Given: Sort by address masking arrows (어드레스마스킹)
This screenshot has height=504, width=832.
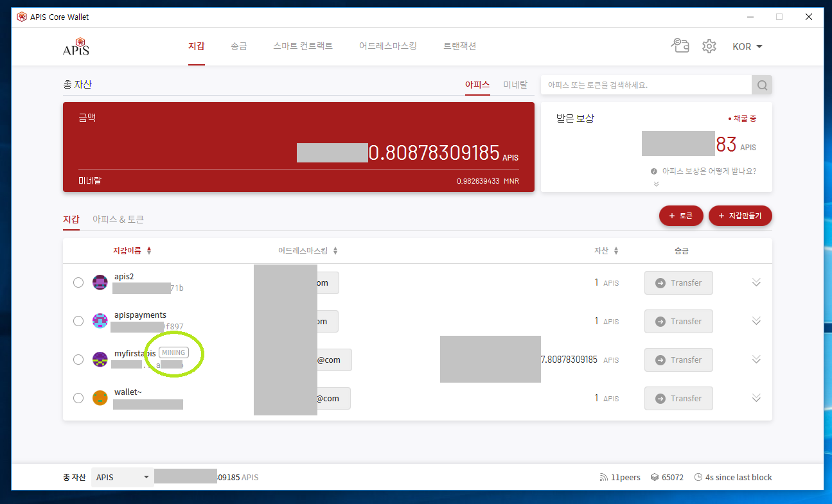Looking at the screenshot, I should point(335,251).
